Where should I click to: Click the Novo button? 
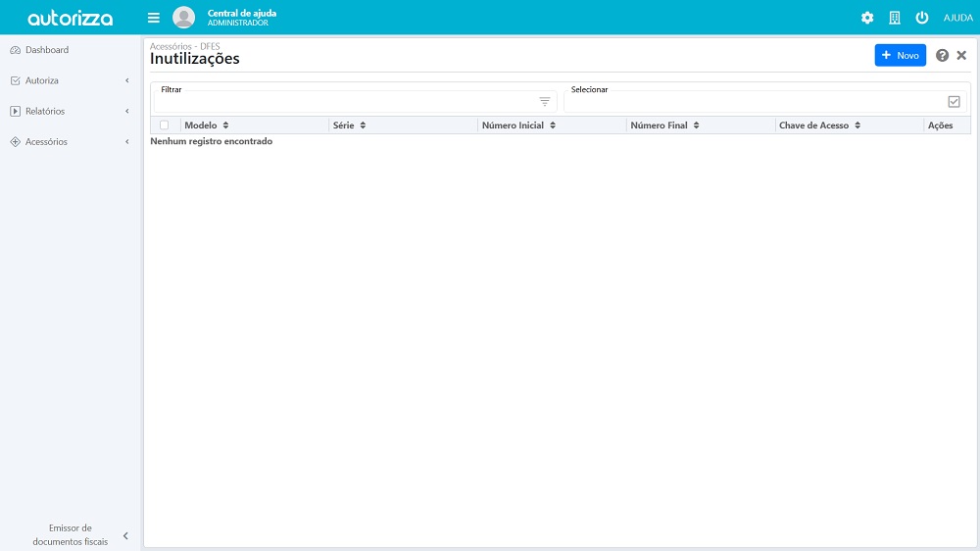[900, 56]
